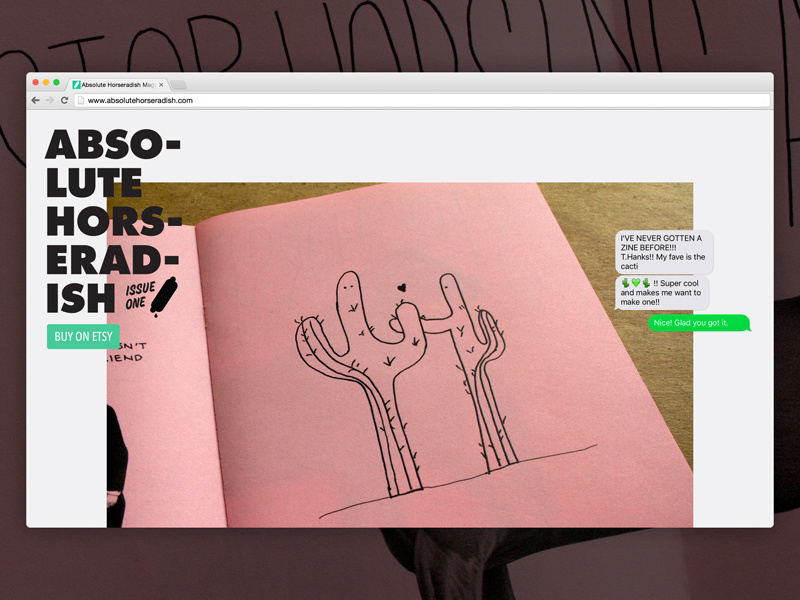Click the red close window button
The image size is (800, 600).
click(x=36, y=82)
